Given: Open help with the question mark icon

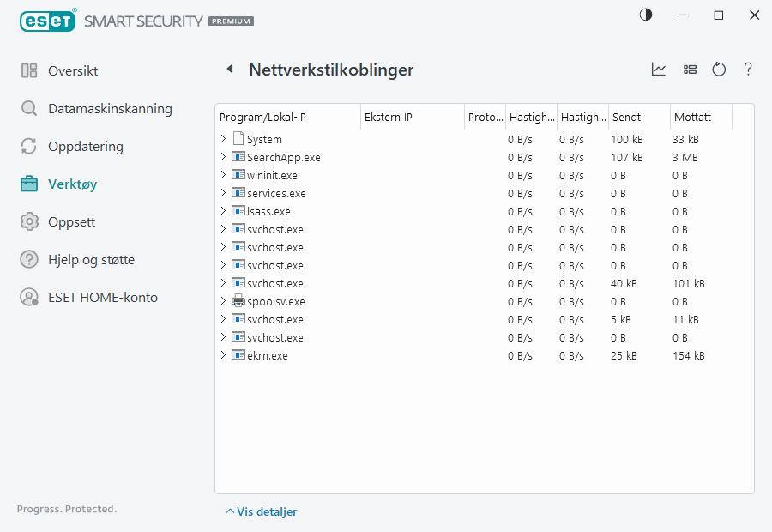Looking at the screenshot, I should (748, 70).
